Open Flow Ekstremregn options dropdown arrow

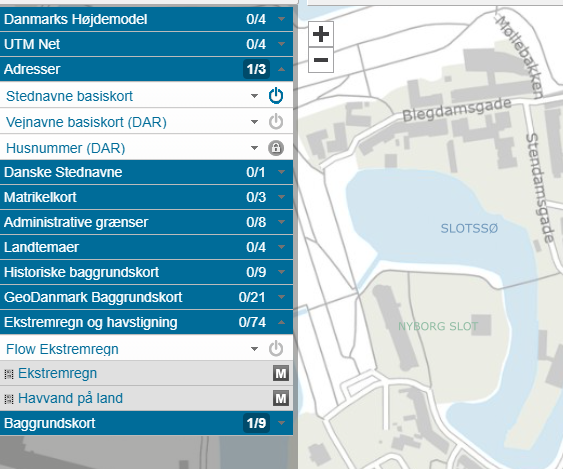click(254, 349)
